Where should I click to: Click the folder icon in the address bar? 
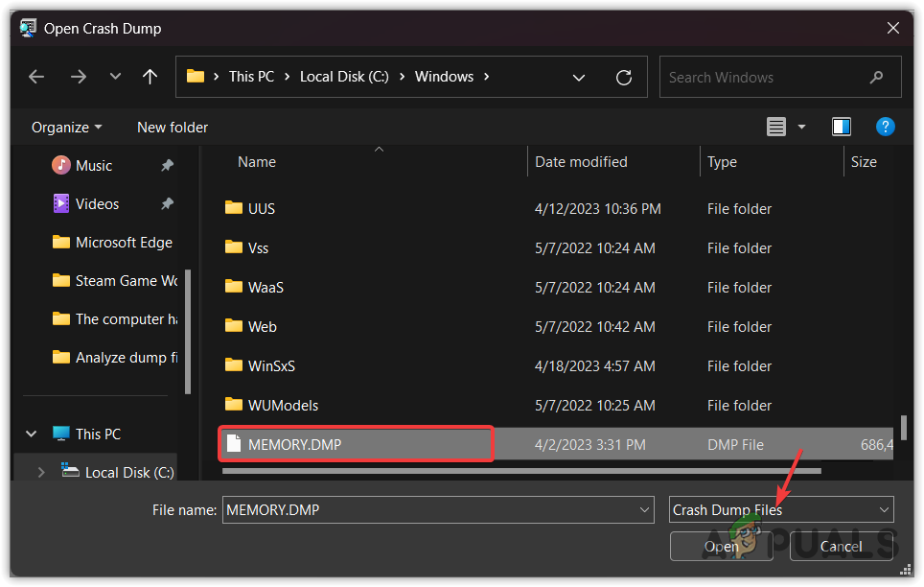195,76
